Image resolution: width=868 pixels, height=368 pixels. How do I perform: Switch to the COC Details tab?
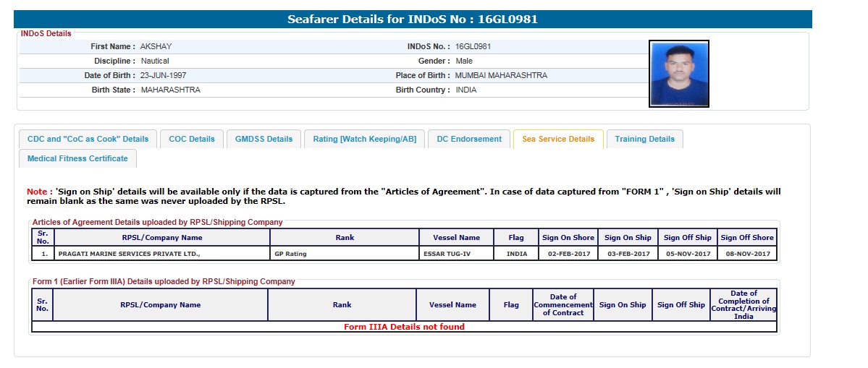pyautogui.click(x=192, y=140)
